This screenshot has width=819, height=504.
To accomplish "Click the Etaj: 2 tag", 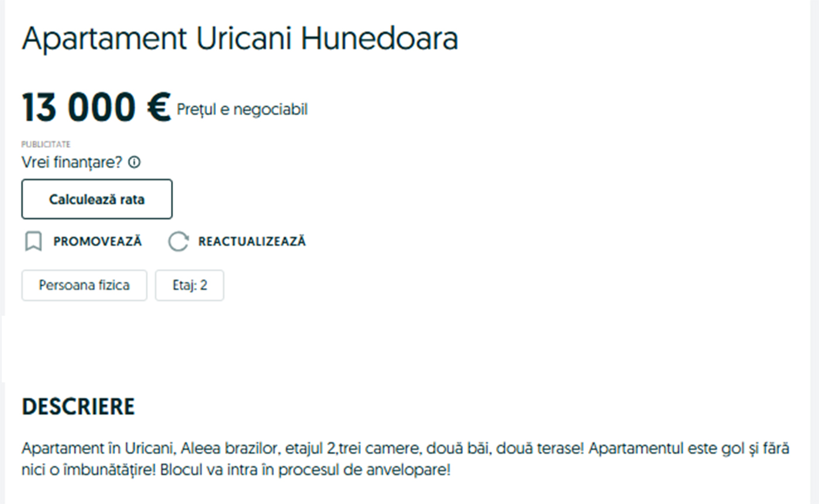I will 190,286.
